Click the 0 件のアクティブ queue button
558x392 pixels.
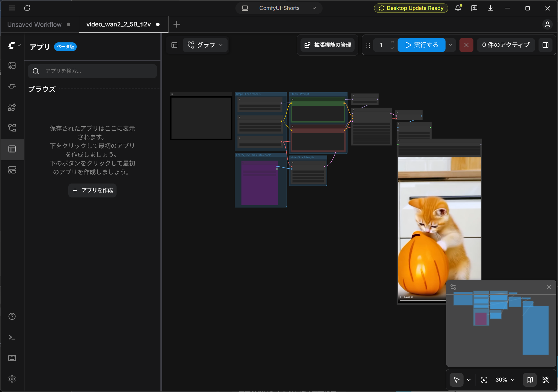point(506,45)
